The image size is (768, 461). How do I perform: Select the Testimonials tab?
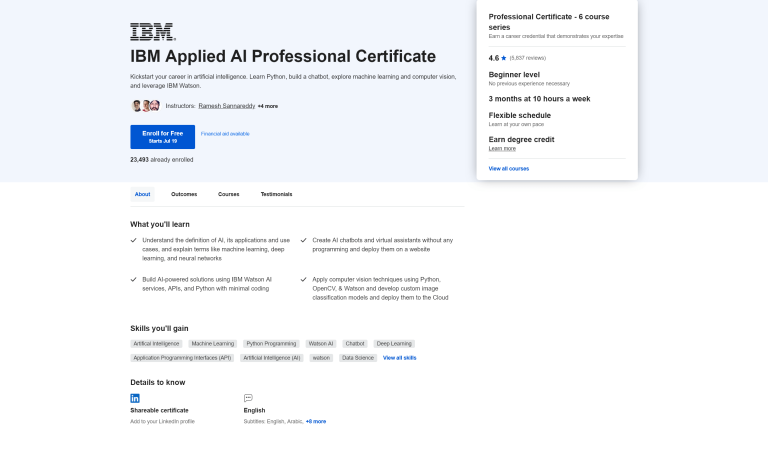click(276, 194)
